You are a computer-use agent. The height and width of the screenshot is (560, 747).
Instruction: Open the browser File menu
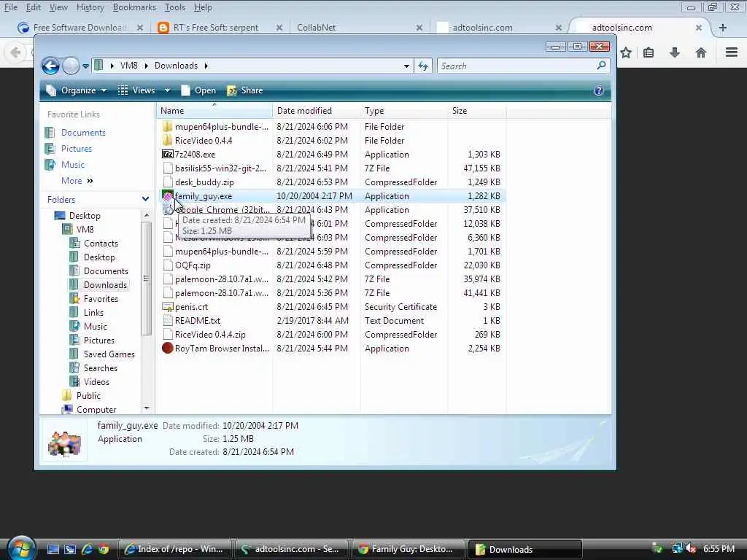pos(10,7)
